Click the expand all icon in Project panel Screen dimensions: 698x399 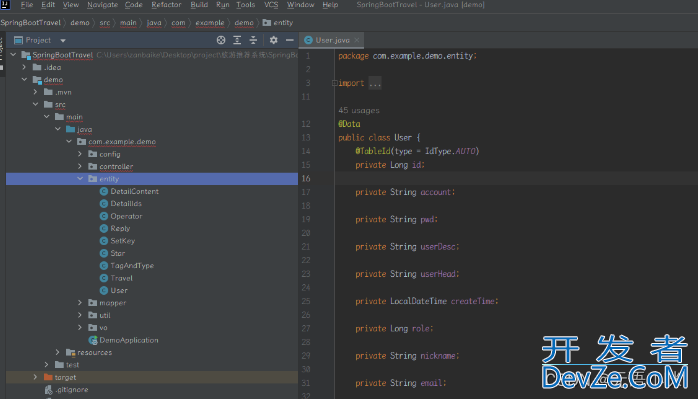[x=237, y=40]
